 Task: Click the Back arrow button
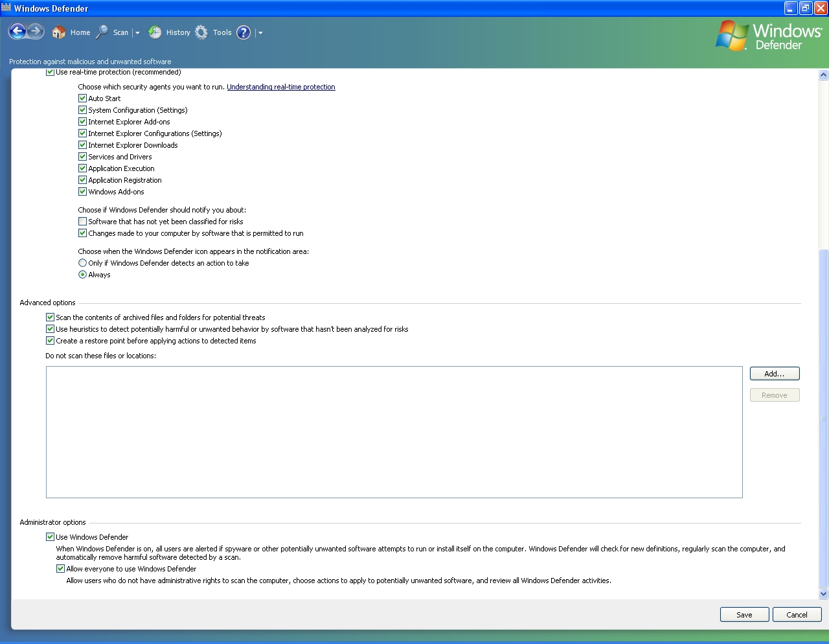[17, 31]
